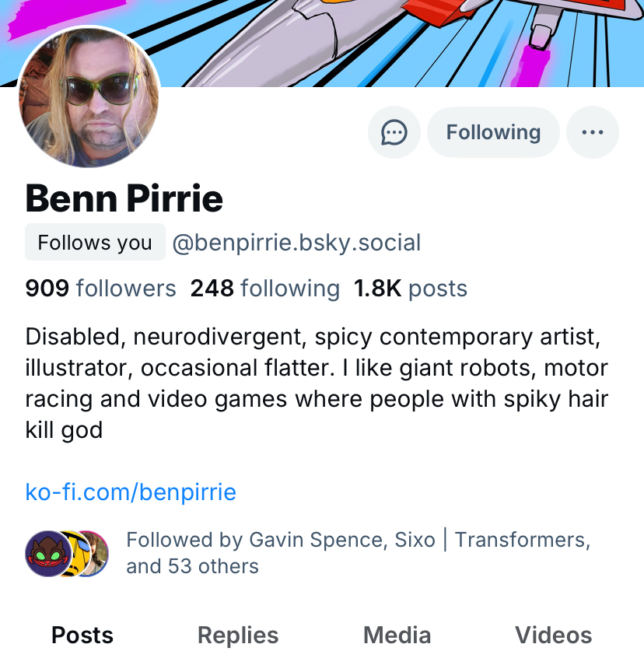Viewport: 644px width, 665px height.
Task: Switch to the Replies tab
Action: pyautogui.click(x=238, y=635)
